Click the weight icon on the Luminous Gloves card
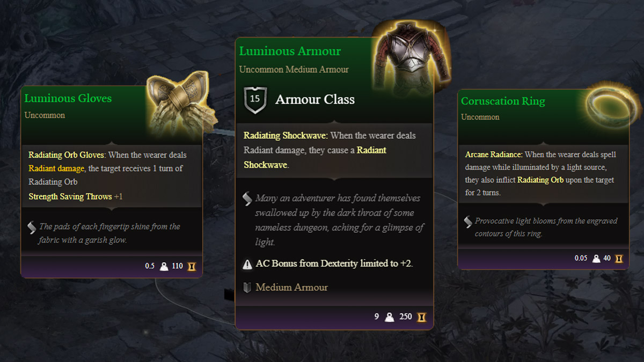Image resolution: width=644 pixels, height=362 pixels. pyautogui.click(x=163, y=265)
